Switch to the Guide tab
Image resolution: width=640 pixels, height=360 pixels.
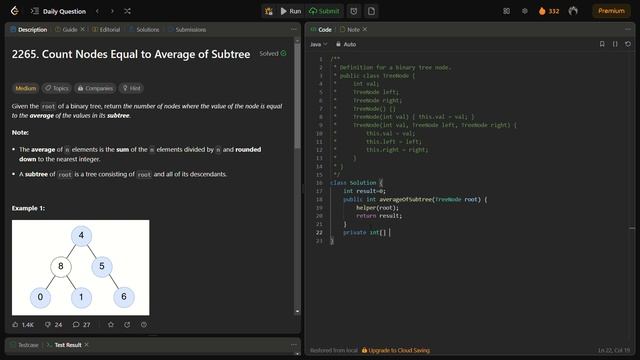[x=67, y=29]
